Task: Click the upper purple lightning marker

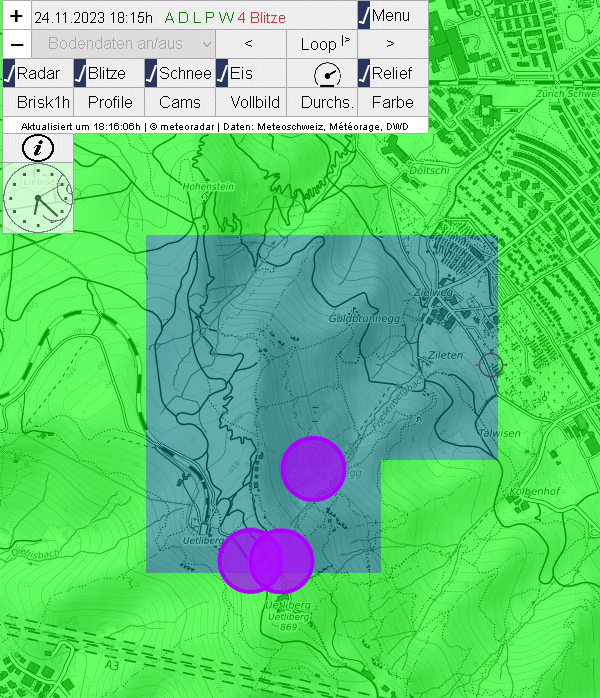Action: pos(313,468)
